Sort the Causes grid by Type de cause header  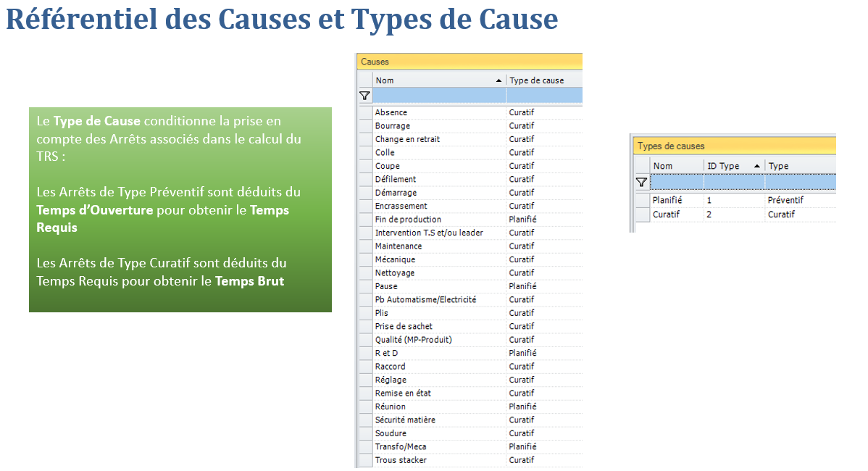[536, 80]
